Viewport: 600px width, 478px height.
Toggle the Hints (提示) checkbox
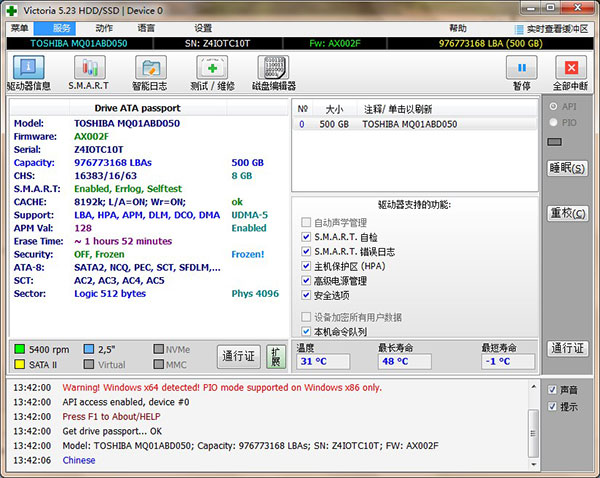[553, 407]
